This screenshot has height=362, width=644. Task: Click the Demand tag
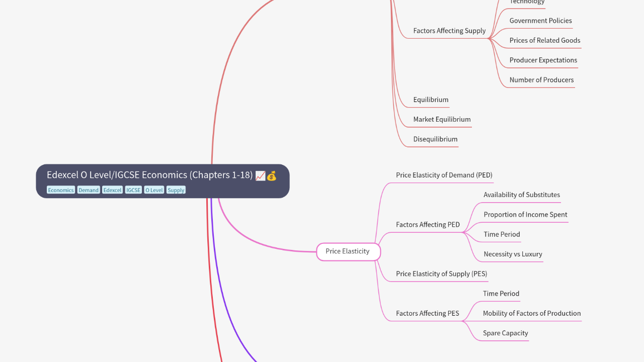pyautogui.click(x=89, y=190)
